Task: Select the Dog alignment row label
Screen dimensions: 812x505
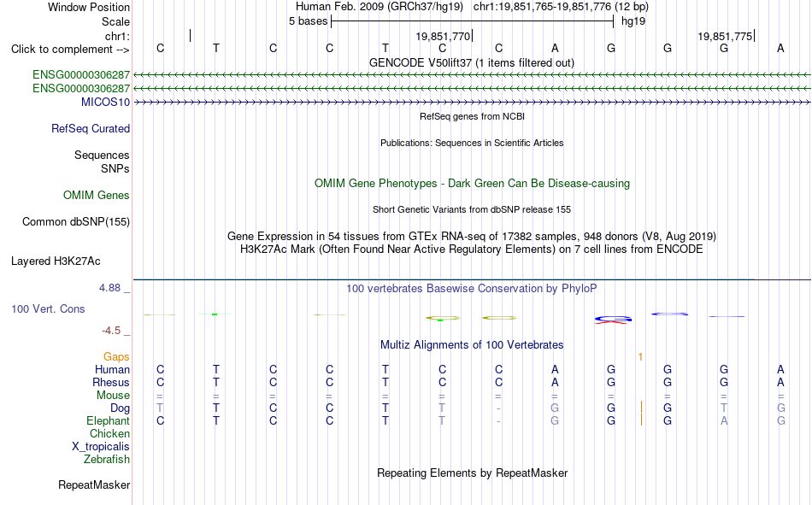Action: pyautogui.click(x=121, y=408)
